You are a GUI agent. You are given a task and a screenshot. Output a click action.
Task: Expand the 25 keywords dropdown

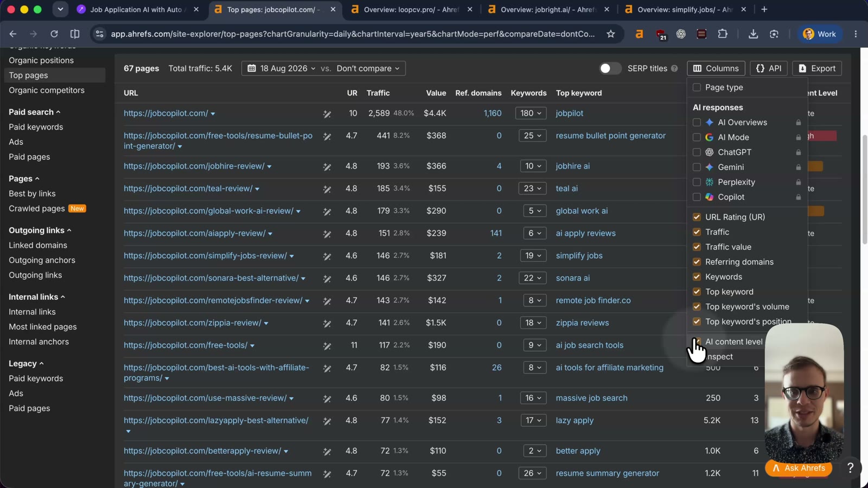point(533,136)
